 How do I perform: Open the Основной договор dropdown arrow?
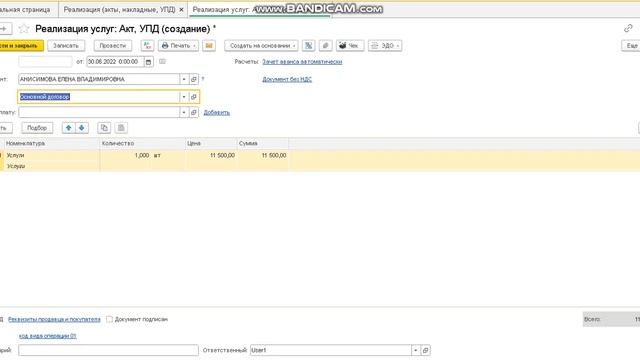pos(184,97)
